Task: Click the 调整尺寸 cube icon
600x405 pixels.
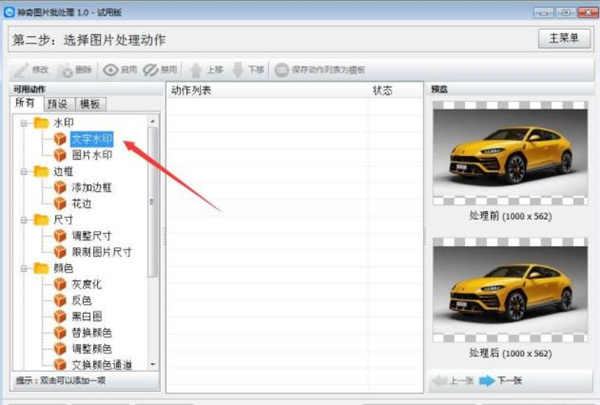Action: point(60,236)
